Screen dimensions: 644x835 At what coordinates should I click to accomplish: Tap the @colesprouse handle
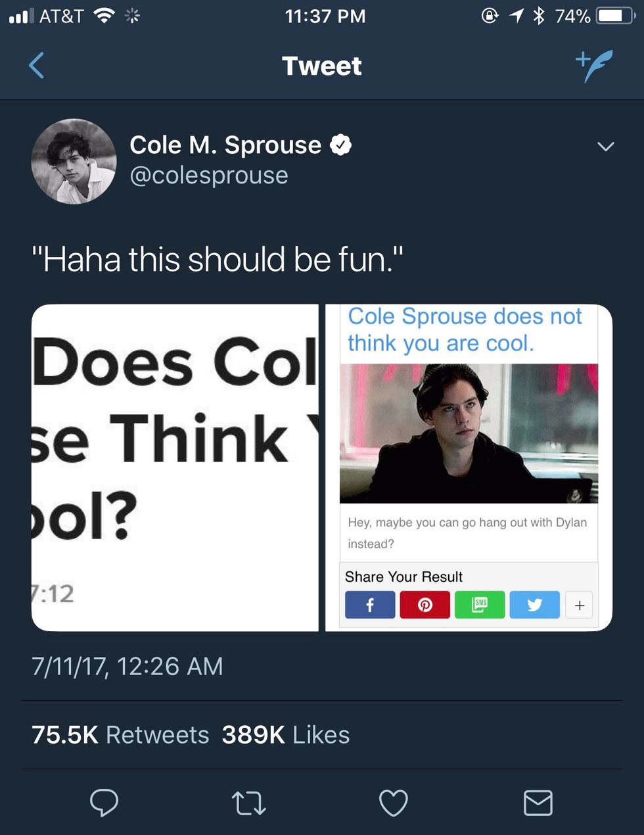click(209, 176)
